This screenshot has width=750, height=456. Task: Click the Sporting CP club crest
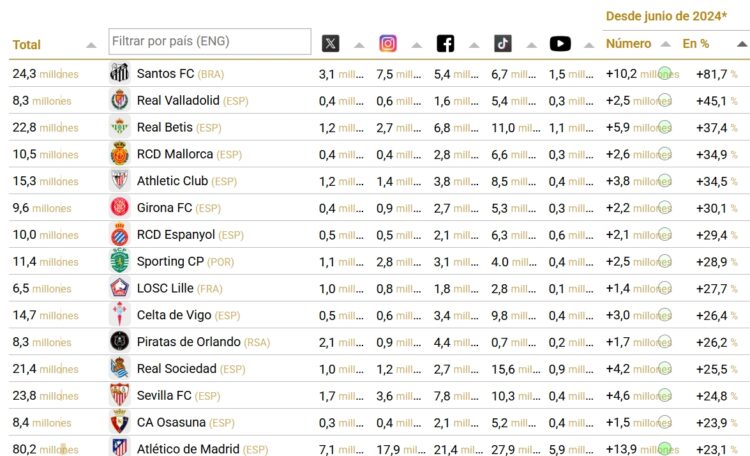[120, 261]
